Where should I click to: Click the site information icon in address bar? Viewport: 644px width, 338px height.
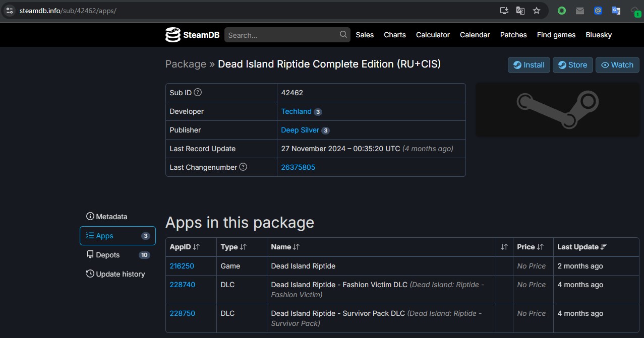10,11
